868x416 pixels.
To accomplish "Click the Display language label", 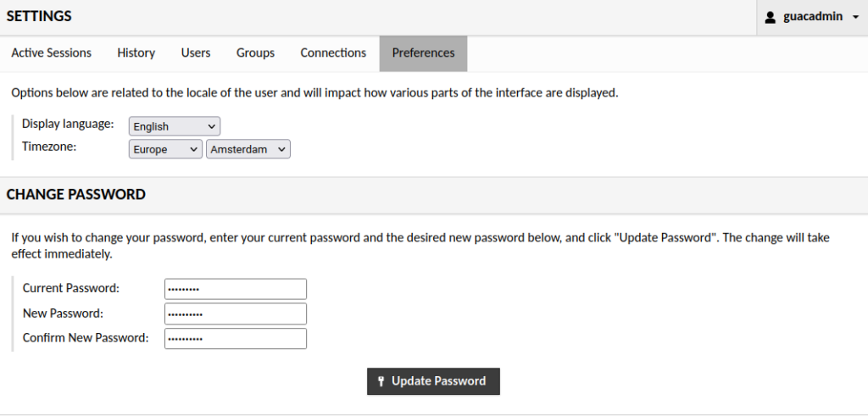I will point(68,124).
